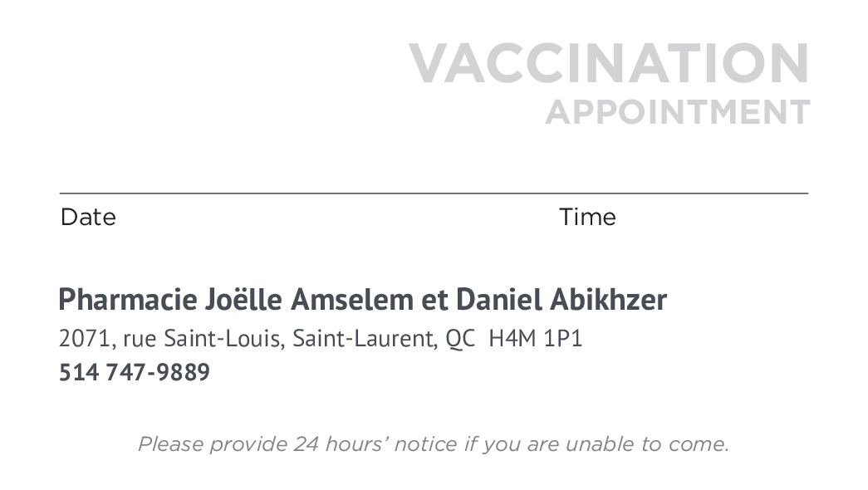Screen dimensions: 868x490
Task: Click the 24 hours' notice sentence
Action: coord(433,444)
